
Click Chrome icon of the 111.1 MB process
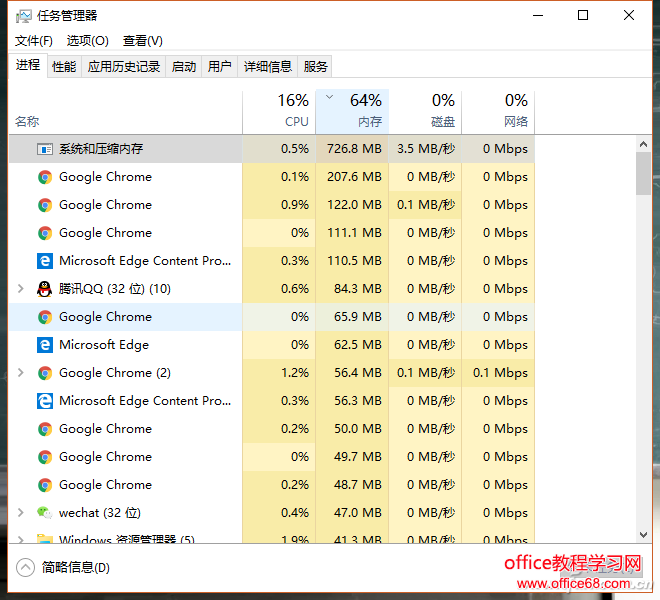45,233
